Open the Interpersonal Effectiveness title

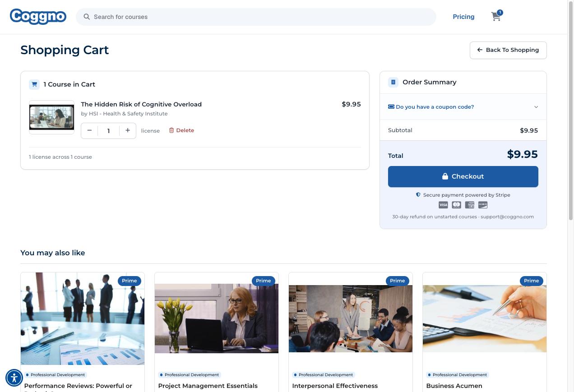pos(335,386)
